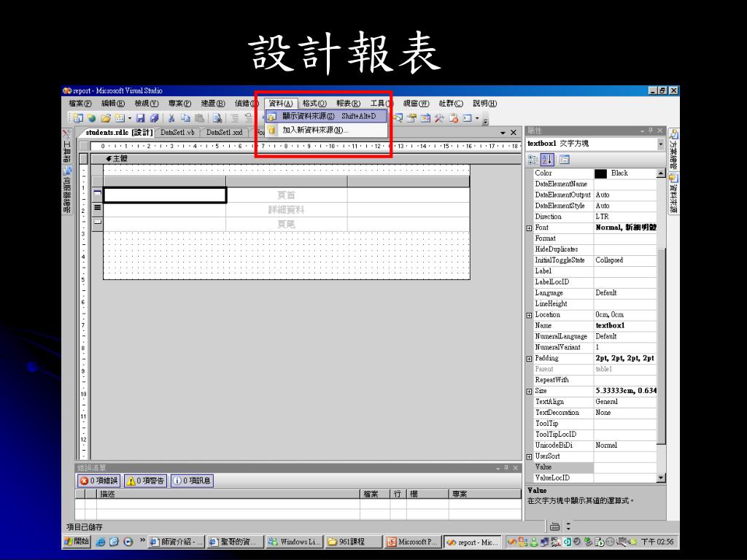The height and width of the screenshot is (560, 747).
Task: Click the Cut scissors icon
Action: click(171, 117)
